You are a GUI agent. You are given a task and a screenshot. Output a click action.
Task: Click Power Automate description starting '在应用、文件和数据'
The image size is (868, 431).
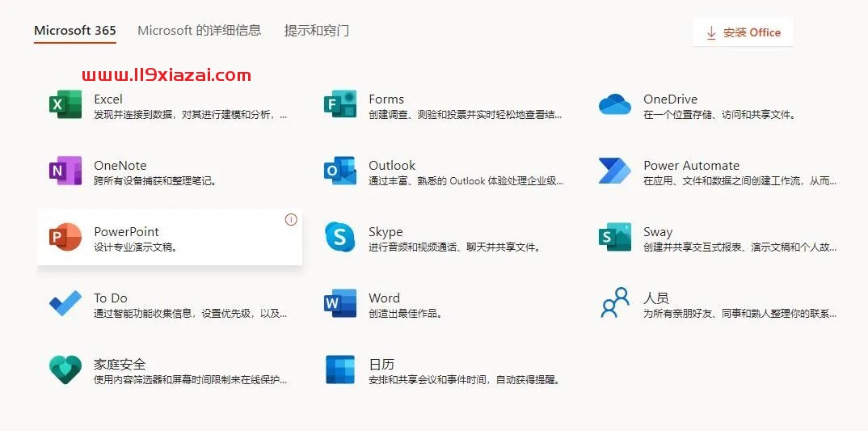coord(740,181)
